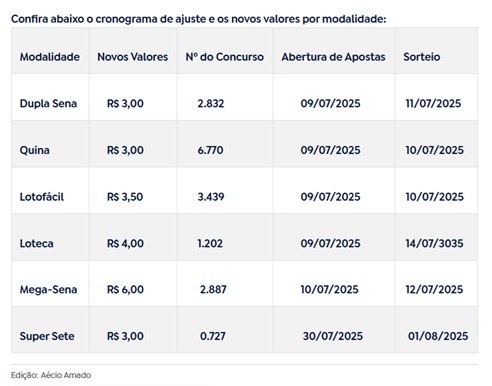Image resolution: width=492 pixels, height=386 pixels.
Task: Click the 14/07/3035 draw date
Action: click(x=434, y=244)
